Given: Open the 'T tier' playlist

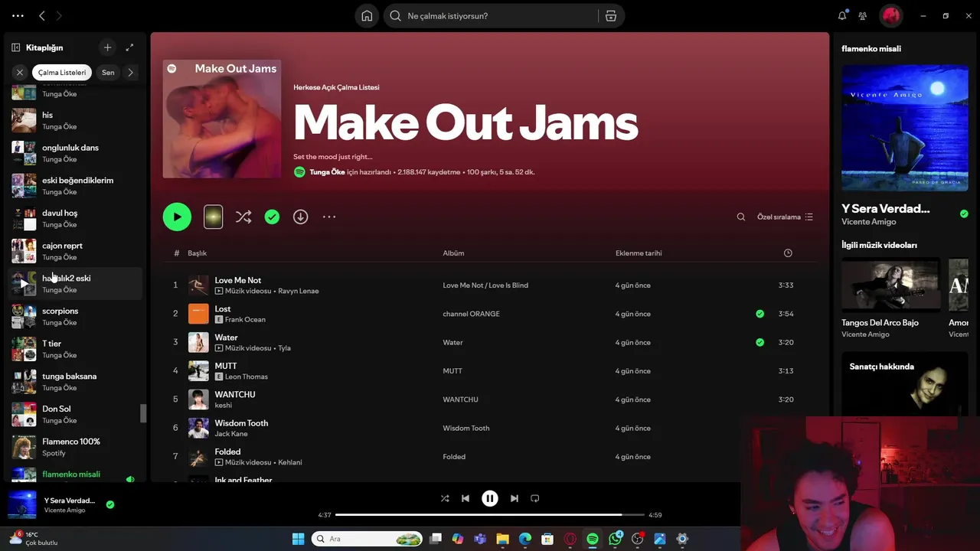Looking at the screenshot, I should pyautogui.click(x=75, y=349).
